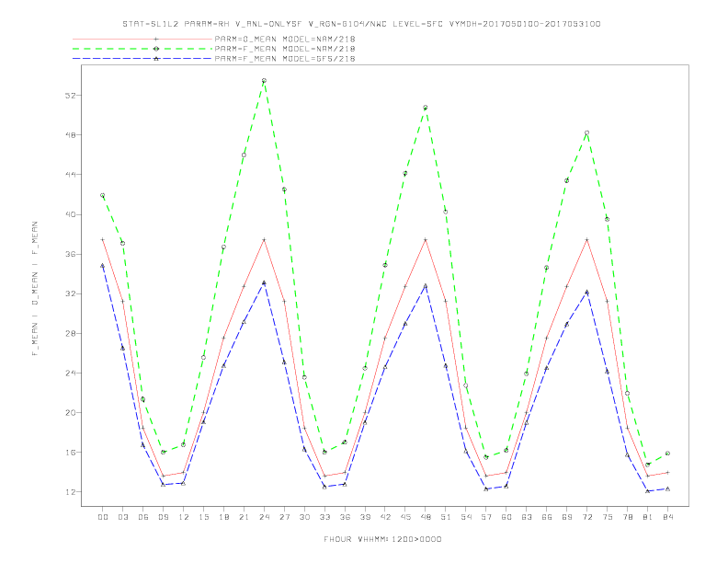Click y-axis tick value 12
The width and height of the screenshot is (728, 563).
(x=71, y=492)
